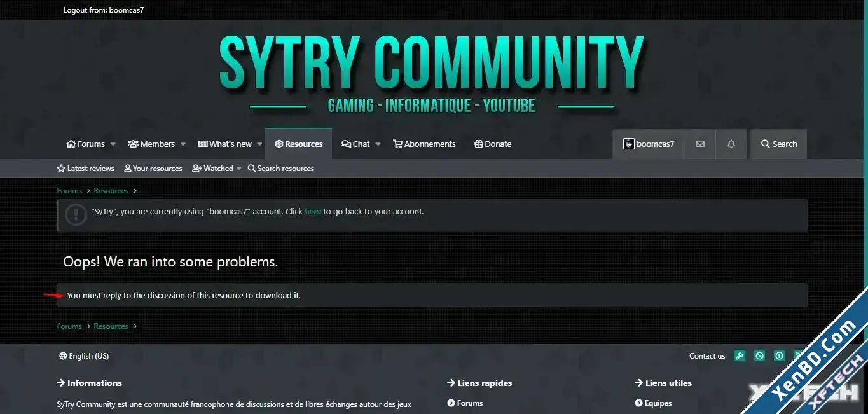Click the 'Oops! We ran into some problems.' heading
The image size is (868, 414).
[170, 261]
